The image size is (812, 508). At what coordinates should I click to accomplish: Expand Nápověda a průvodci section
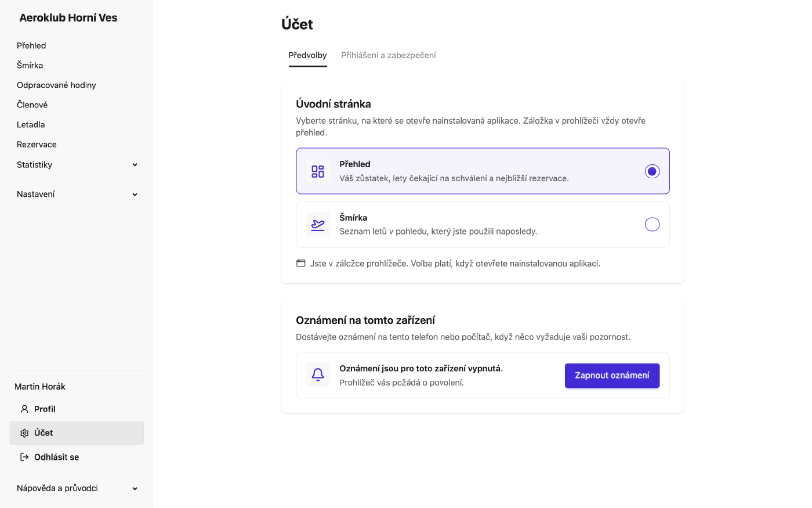tap(77, 488)
